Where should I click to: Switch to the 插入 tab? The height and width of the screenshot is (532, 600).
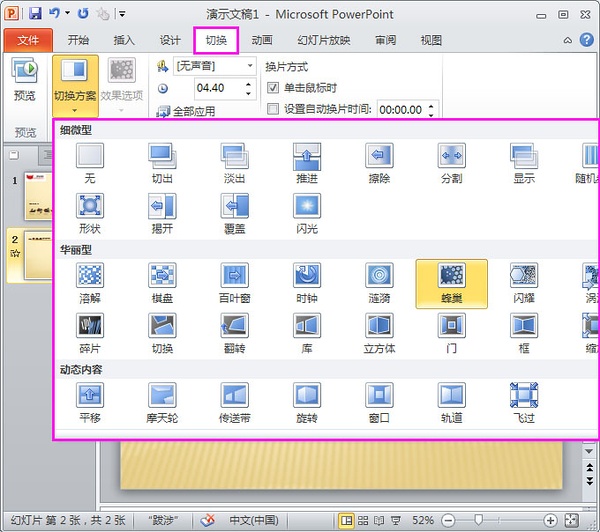[x=124, y=40]
